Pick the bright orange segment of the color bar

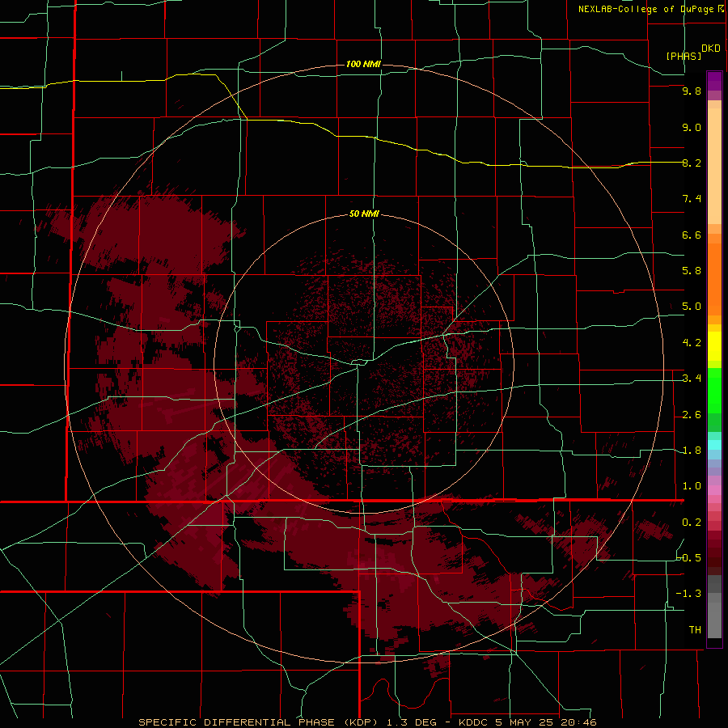[x=714, y=279]
